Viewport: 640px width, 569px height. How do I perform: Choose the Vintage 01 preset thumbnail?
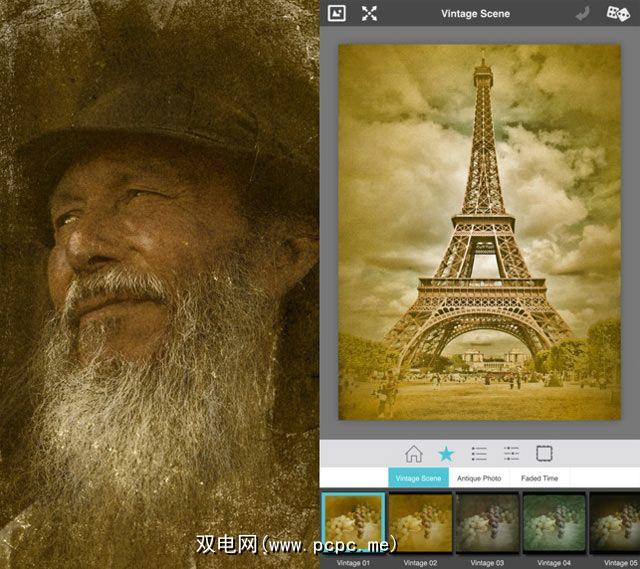(353, 523)
